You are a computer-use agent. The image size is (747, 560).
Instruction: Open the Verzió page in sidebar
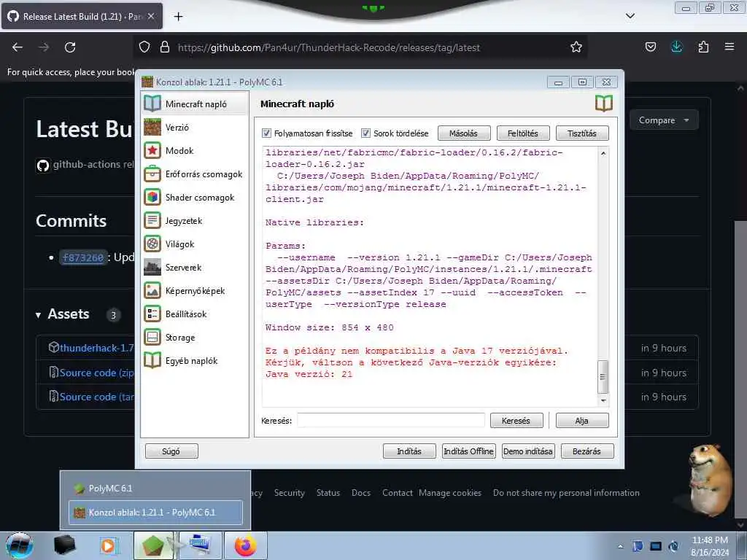tap(195, 127)
